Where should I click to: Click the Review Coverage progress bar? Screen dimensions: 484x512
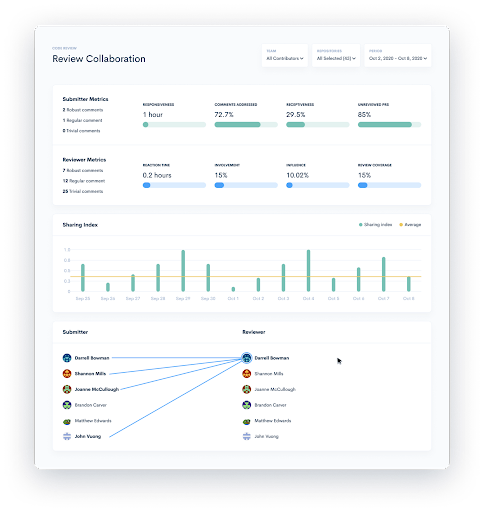coord(389,185)
